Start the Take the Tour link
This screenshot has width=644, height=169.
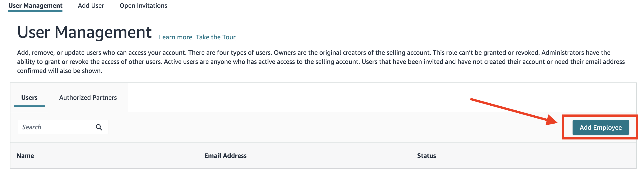click(215, 37)
